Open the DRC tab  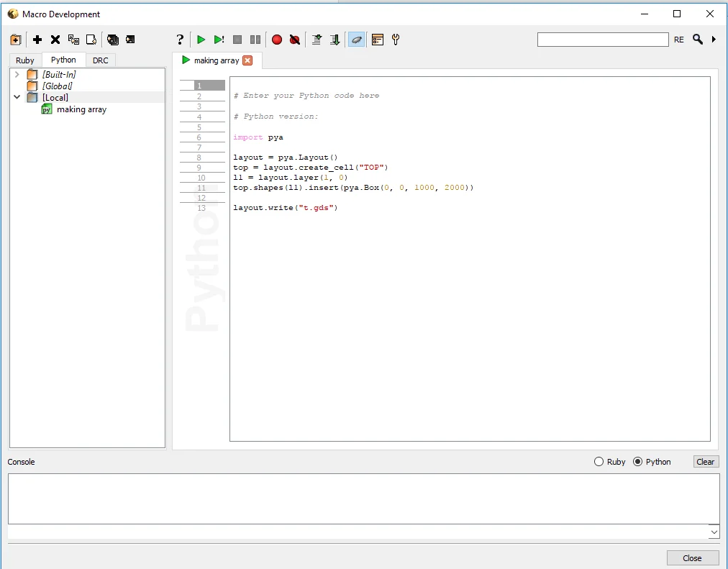point(100,60)
